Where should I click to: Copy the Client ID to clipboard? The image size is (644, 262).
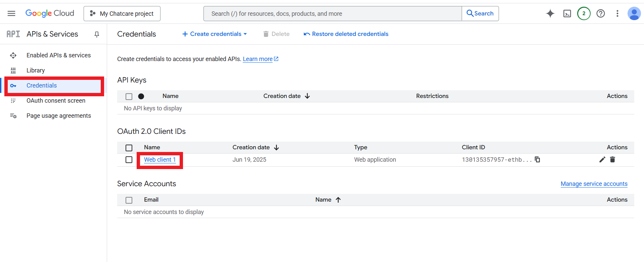[x=537, y=159]
